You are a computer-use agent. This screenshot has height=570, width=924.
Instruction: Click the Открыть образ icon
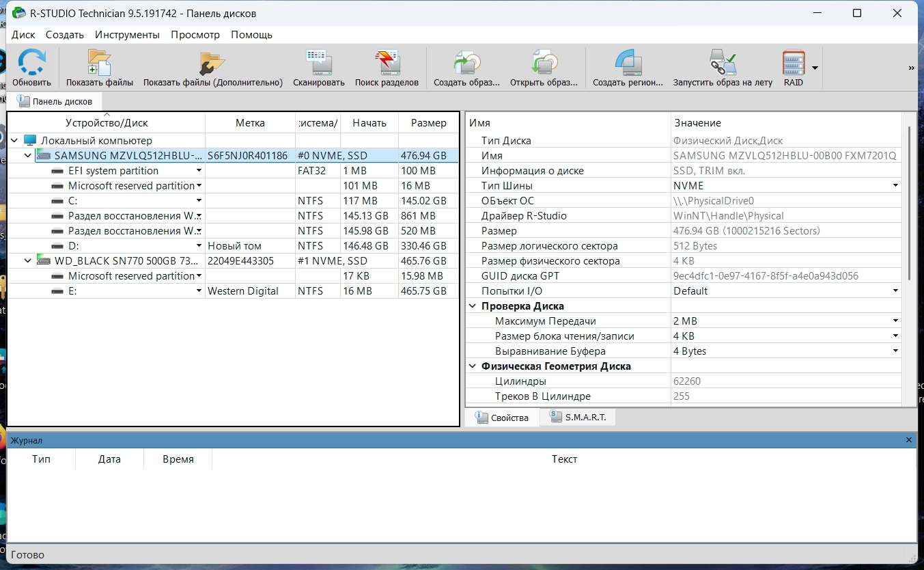pyautogui.click(x=544, y=64)
